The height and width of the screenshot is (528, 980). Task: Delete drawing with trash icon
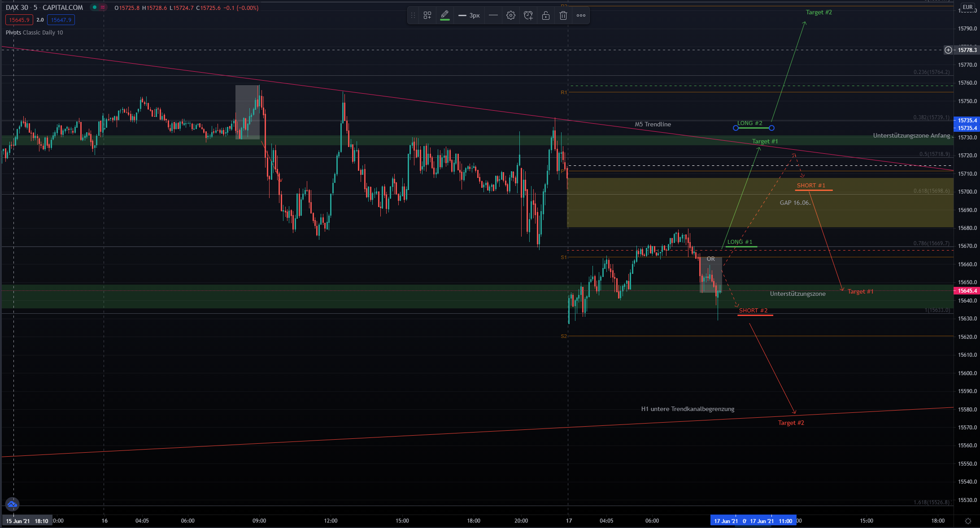[x=563, y=15]
